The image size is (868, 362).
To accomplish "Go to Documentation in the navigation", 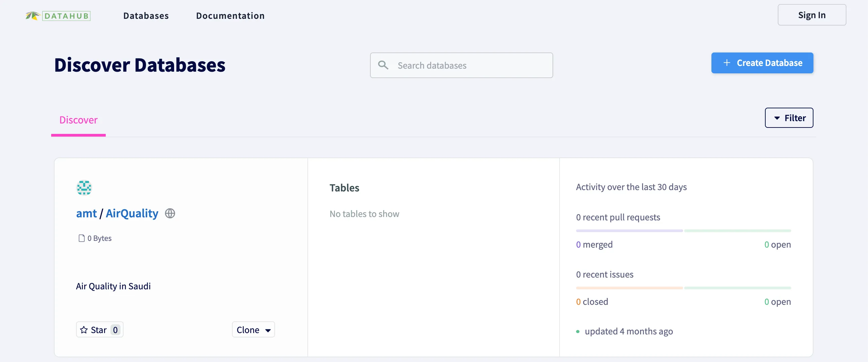I will (x=230, y=16).
